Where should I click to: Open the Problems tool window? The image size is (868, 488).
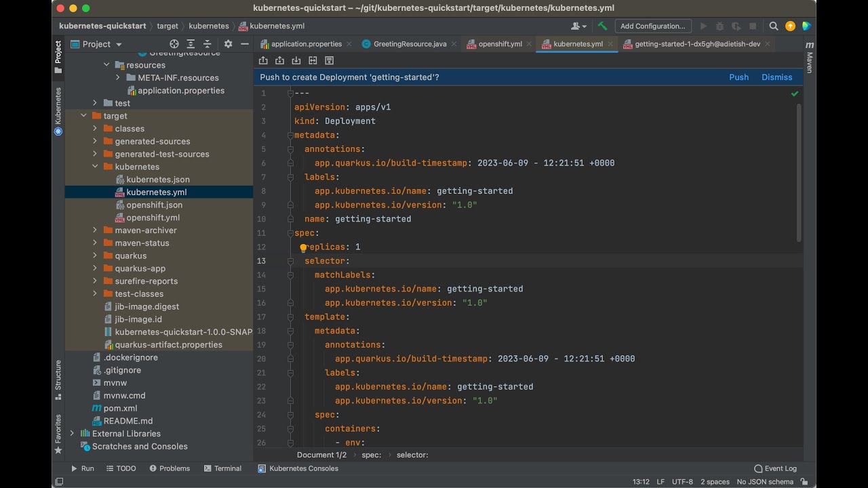(170, 468)
